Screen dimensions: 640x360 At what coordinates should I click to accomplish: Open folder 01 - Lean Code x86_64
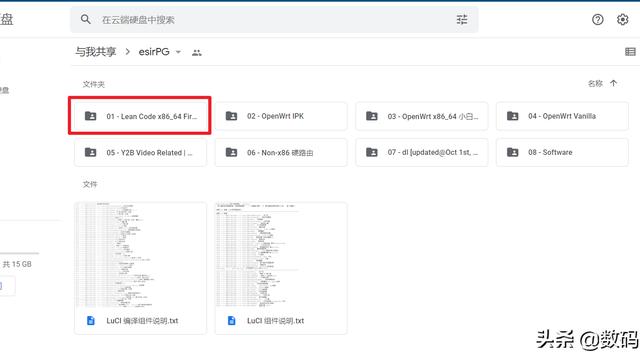[140, 116]
